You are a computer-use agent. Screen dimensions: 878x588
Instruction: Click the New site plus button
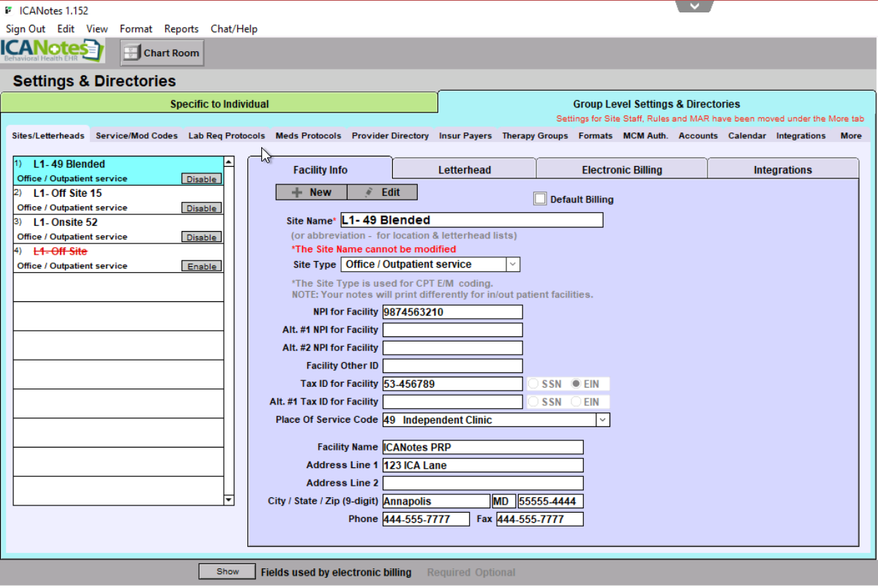[x=311, y=192]
